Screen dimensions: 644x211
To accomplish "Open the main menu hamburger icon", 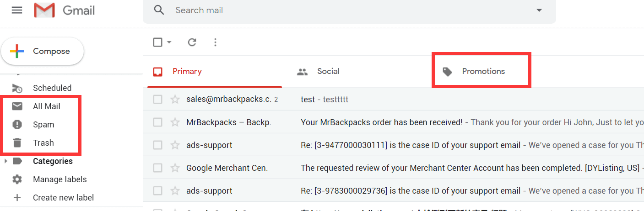I will click(x=17, y=10).
